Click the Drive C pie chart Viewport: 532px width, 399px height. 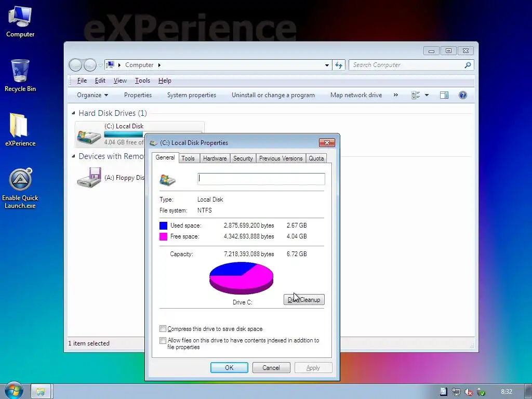tap(241, 278)
